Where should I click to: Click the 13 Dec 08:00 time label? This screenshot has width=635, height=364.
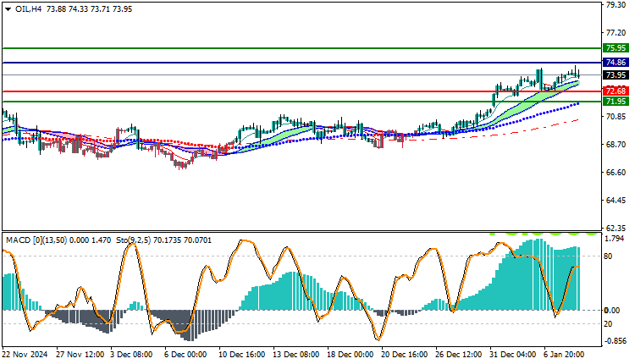pyautogui.click(x=296, y=355)
